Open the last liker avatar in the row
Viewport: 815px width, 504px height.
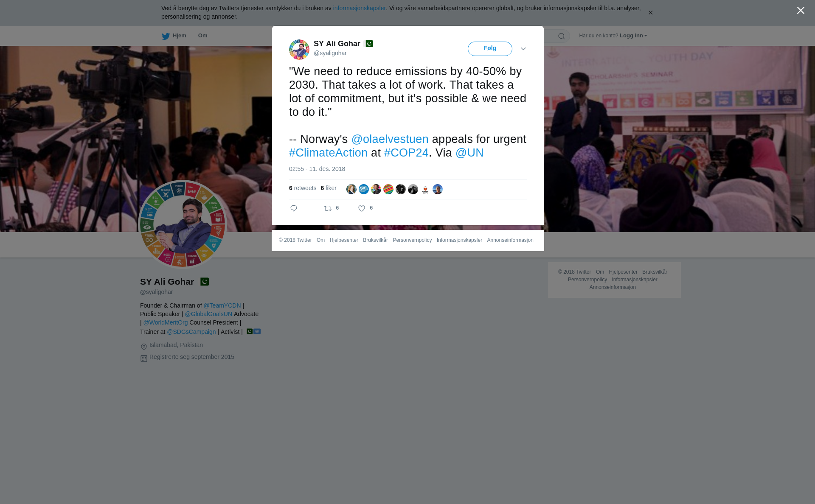click(438, 189)
